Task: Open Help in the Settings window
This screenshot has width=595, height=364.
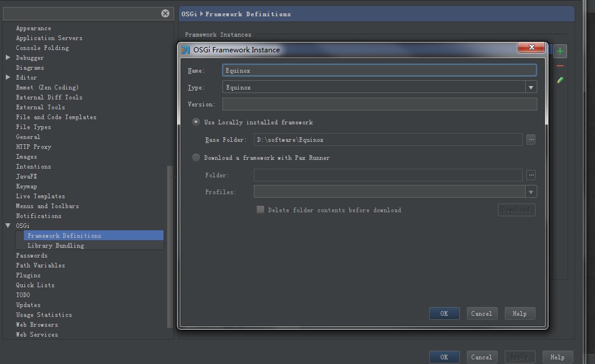Action: pos(558,357)
